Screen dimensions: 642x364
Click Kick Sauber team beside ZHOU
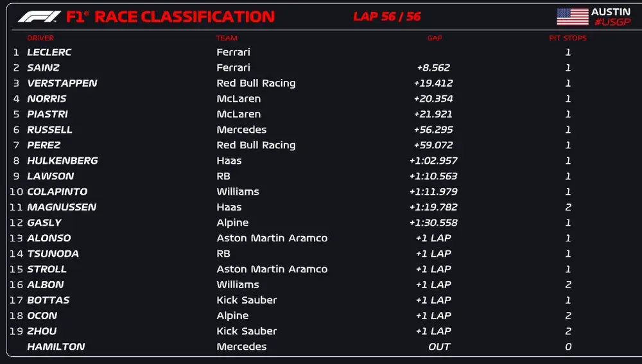click(x=247, y=331)
